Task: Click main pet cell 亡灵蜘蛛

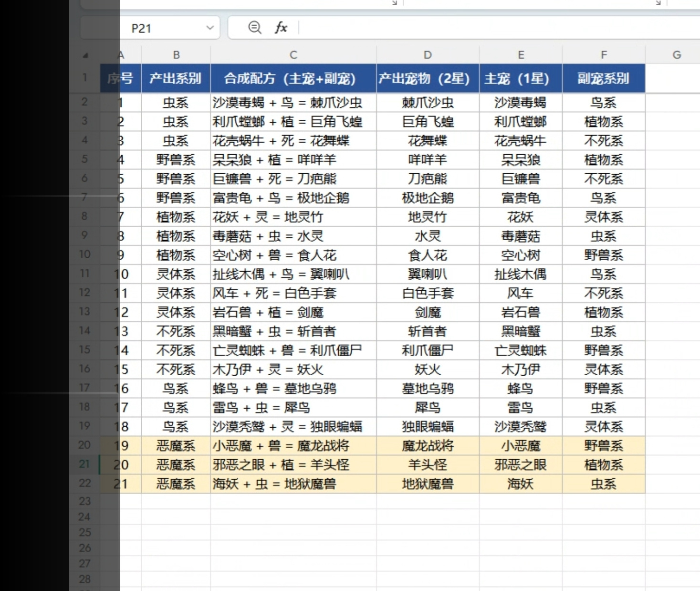Action: pyautogui.click(x=521, y=350)
